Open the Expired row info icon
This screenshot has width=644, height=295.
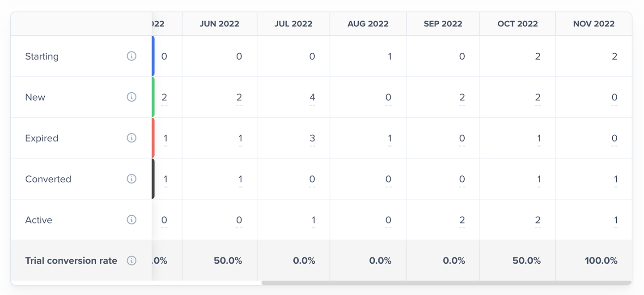(131, 138)
